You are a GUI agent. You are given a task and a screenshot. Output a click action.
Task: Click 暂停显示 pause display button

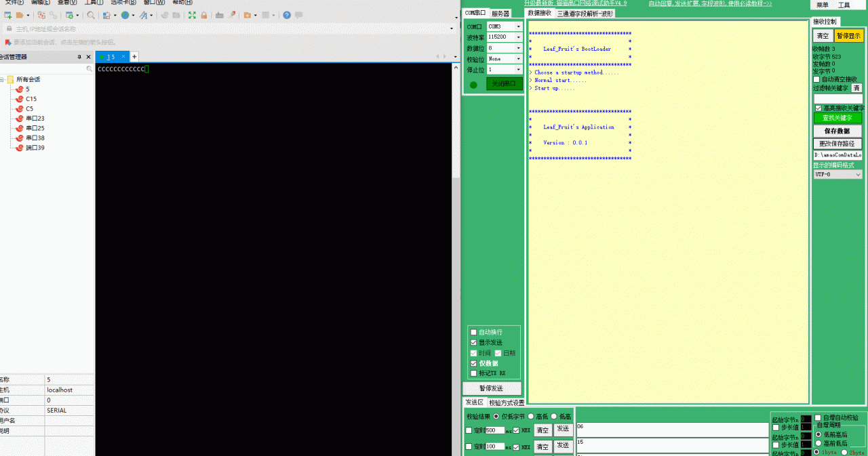(848, 36)
